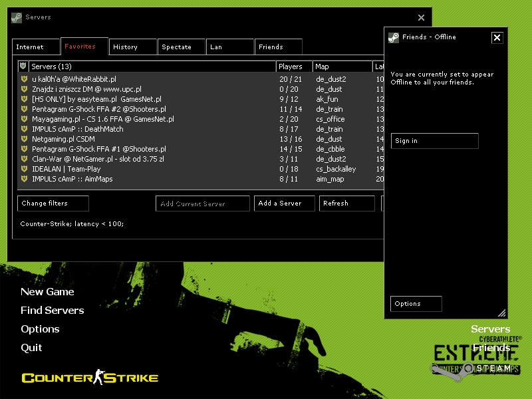Select the Favorites tab
The width and height of the screenshot is (532, 399).
[84, 46]
